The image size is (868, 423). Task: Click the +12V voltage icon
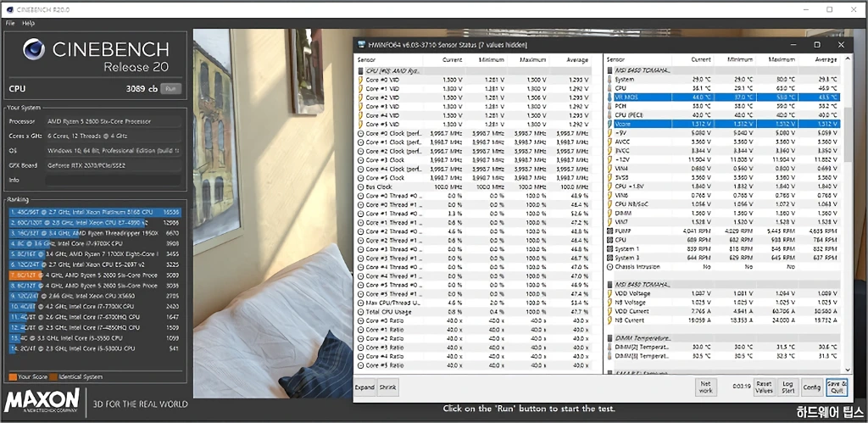[609, 159]
